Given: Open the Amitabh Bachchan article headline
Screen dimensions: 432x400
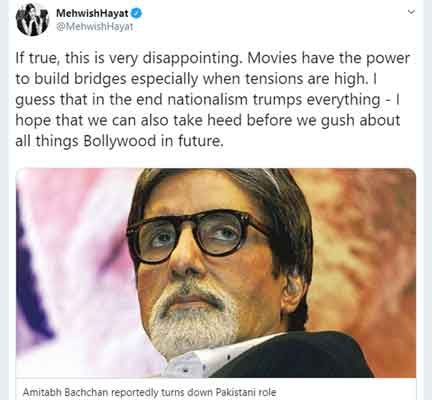Looking at the screenshot, I should 149,392.
